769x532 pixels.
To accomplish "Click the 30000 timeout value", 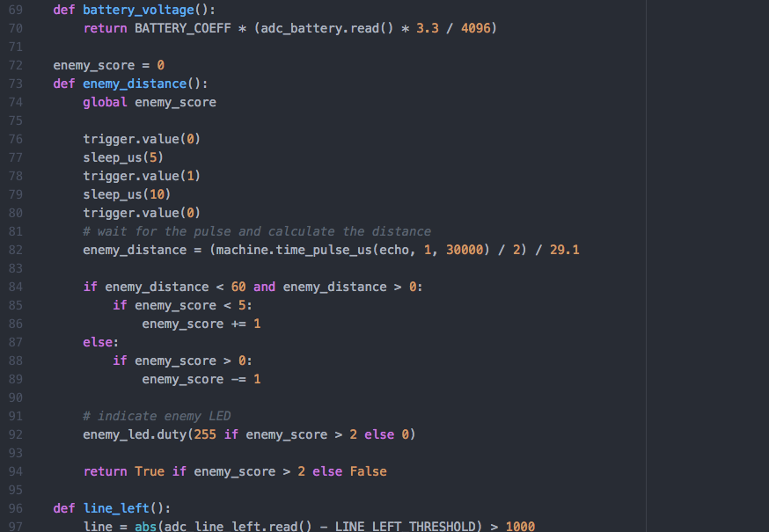I will click(x=465, y=250).
